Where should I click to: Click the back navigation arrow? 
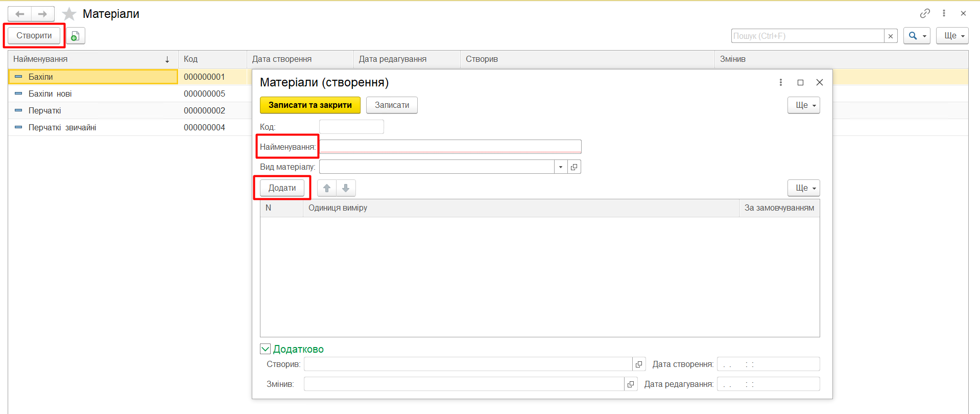coord(20,14)
